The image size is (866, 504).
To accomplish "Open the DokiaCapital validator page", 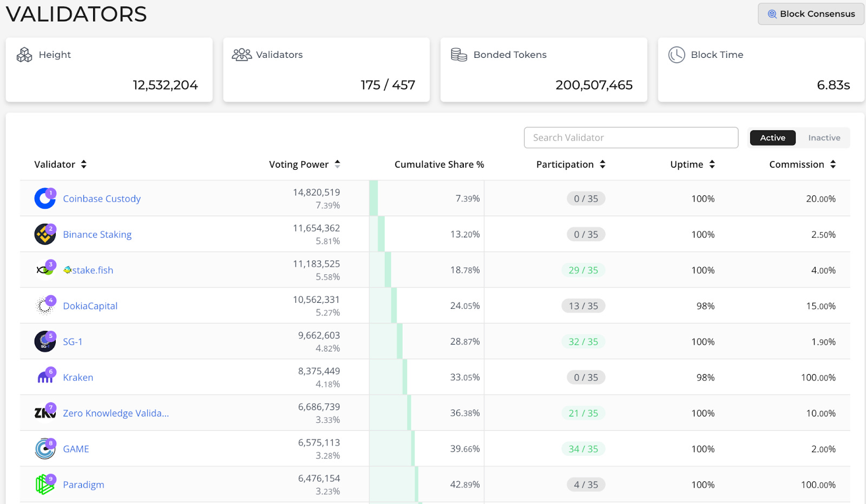I will (90, 306).
